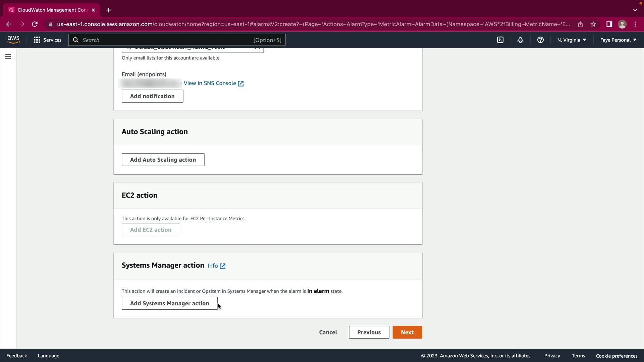Open the side navigation hamburger menu

point(8,57)
